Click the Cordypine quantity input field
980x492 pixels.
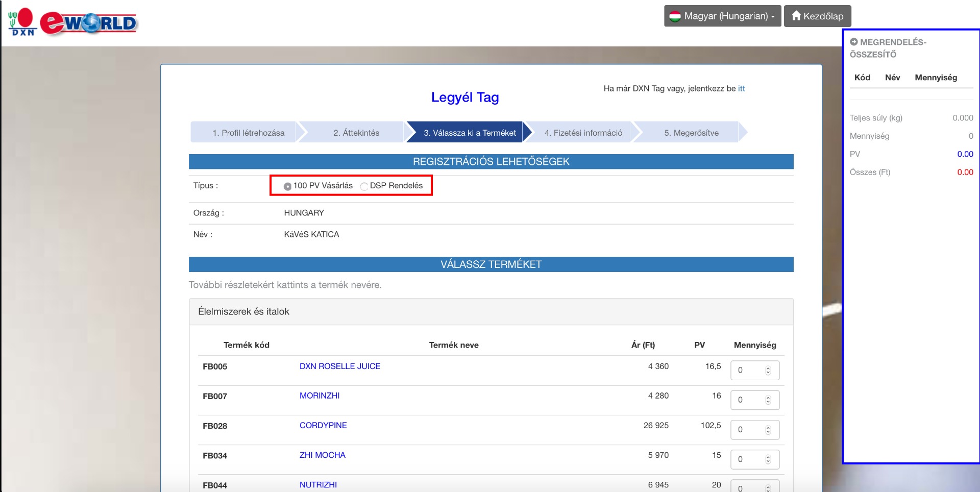(x=748, y=430)
